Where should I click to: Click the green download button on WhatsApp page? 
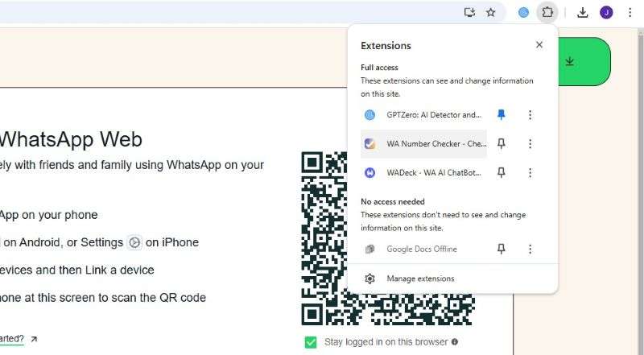[584, 62]
